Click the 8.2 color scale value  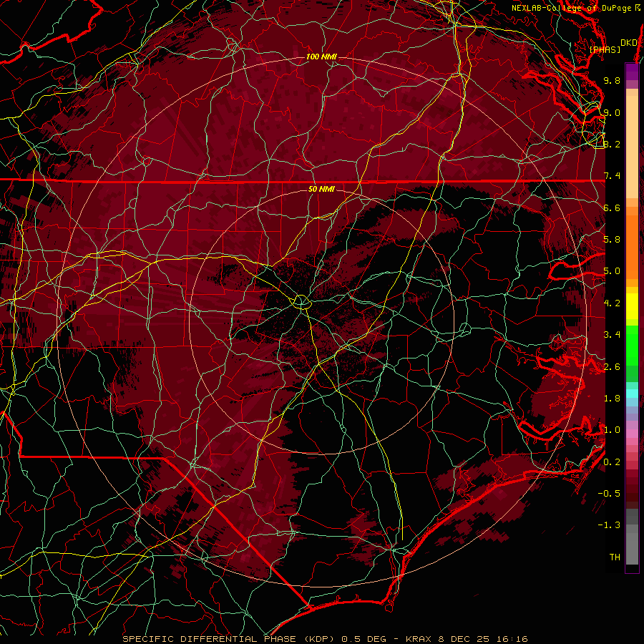[612, 144]
